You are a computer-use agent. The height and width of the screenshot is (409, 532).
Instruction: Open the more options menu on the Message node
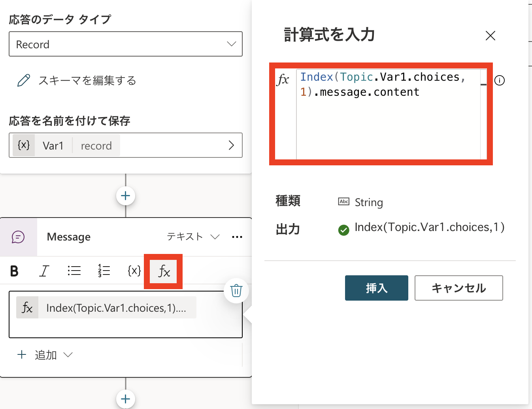tap(237, 237)
